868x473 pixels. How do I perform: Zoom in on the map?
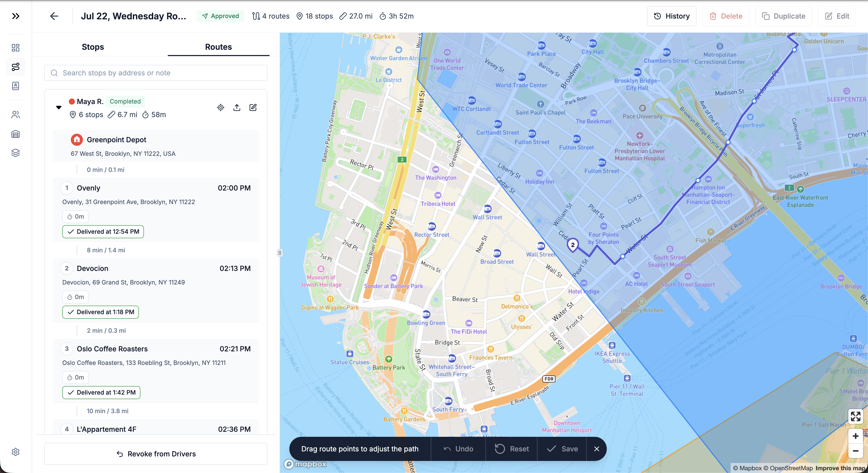855,436
